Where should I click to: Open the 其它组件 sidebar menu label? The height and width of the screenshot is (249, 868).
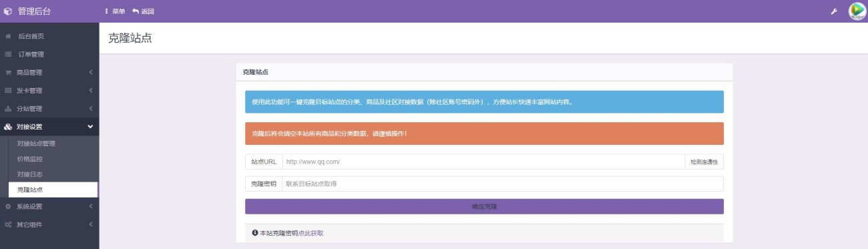coord(29,224)
